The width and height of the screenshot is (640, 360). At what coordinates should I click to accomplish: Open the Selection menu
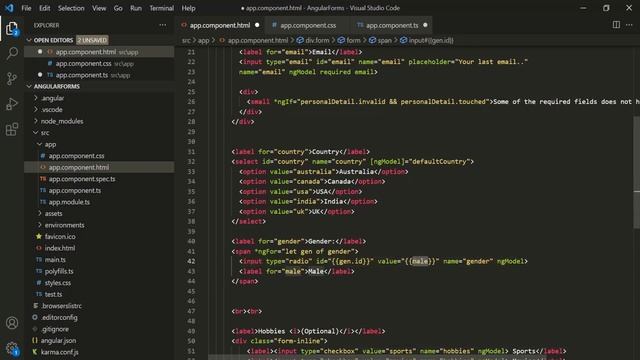(71, 8)
